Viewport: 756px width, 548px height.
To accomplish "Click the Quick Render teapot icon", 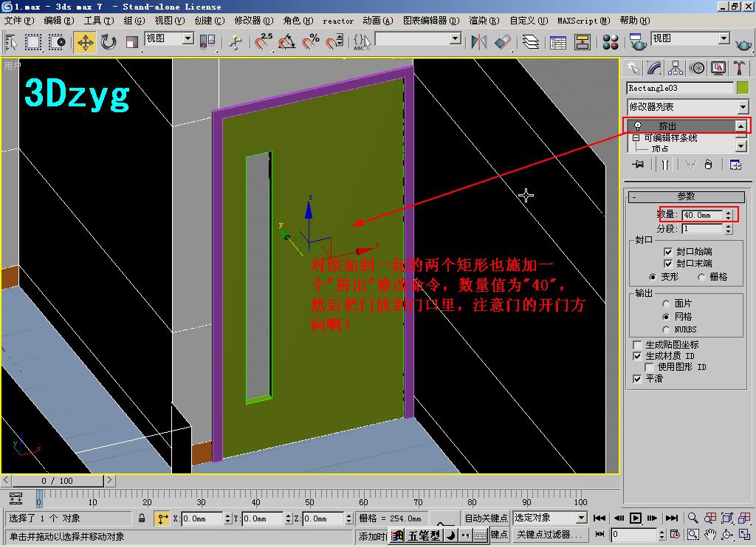I will coord(743,44).
